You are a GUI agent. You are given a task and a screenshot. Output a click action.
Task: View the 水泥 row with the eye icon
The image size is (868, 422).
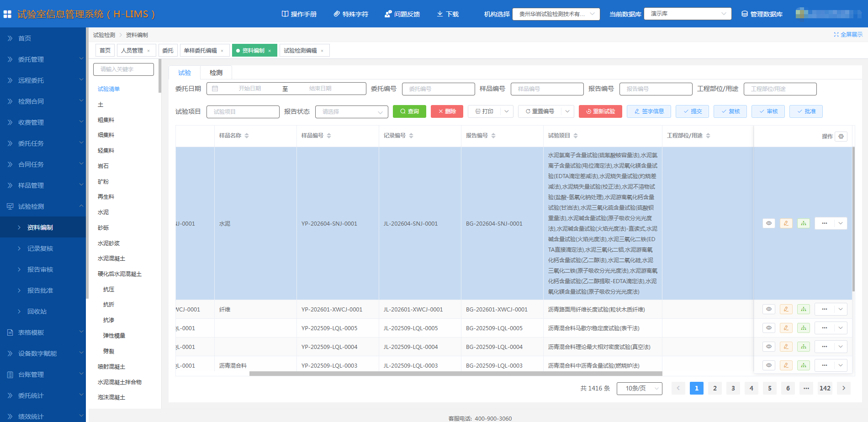(769, 223)
